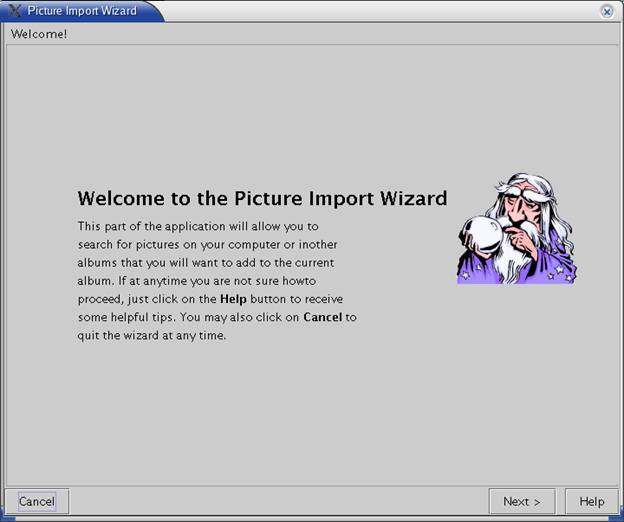Click the first line starting This part
The height and width of the screenshot is (522, 624).
pos(198,226)
